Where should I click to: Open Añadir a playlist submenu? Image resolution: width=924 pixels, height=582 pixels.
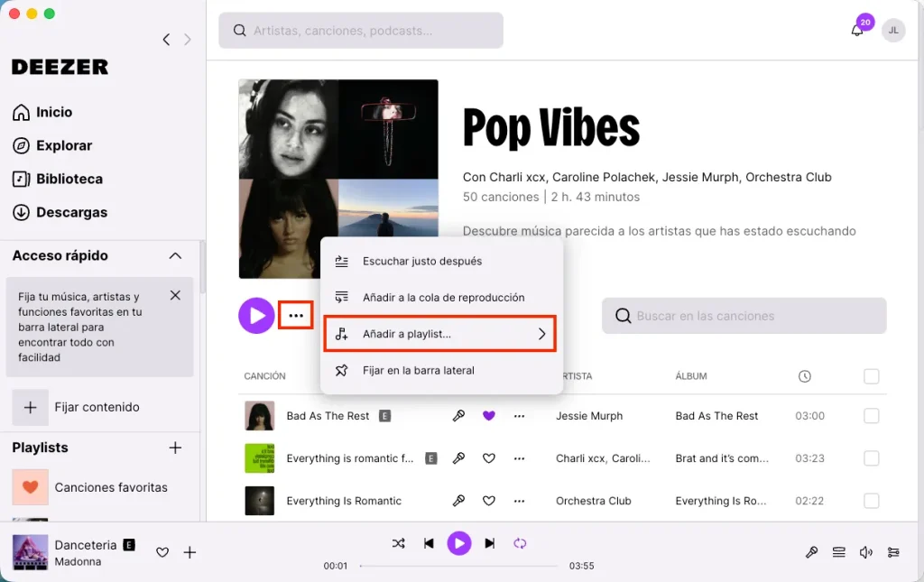coord(440,334)
